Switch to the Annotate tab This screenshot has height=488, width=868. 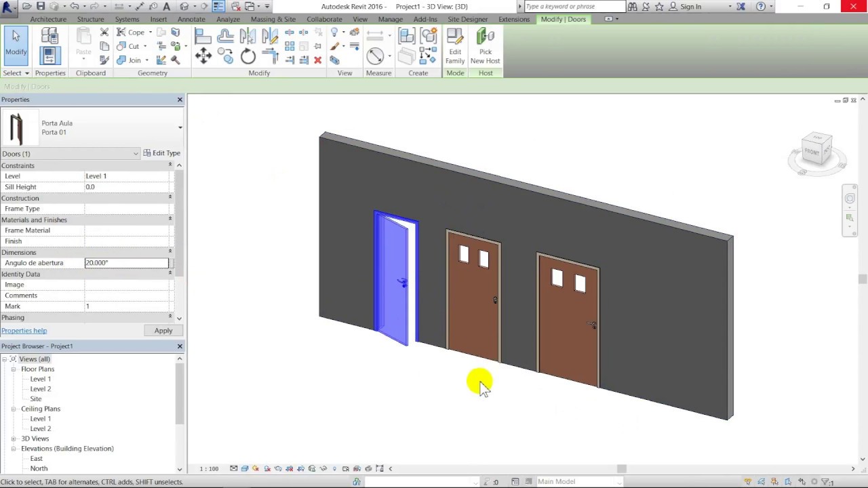click(191, 19)
